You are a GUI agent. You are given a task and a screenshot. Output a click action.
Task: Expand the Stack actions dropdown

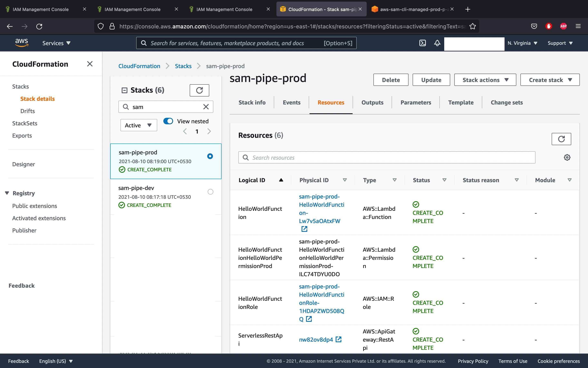485,80
